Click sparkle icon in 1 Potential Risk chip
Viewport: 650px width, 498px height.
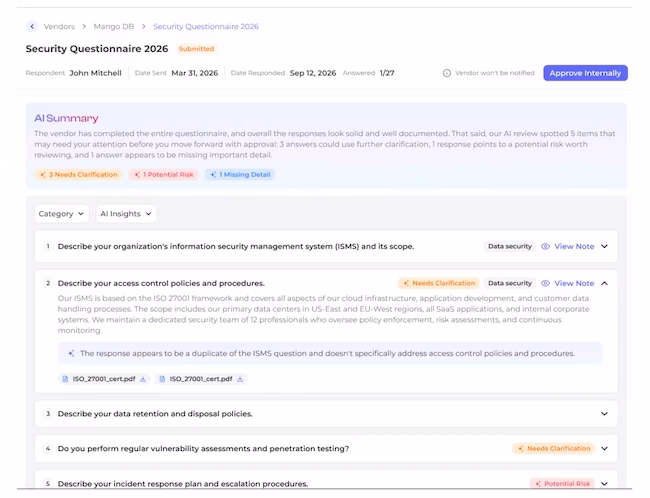(137, 175)
